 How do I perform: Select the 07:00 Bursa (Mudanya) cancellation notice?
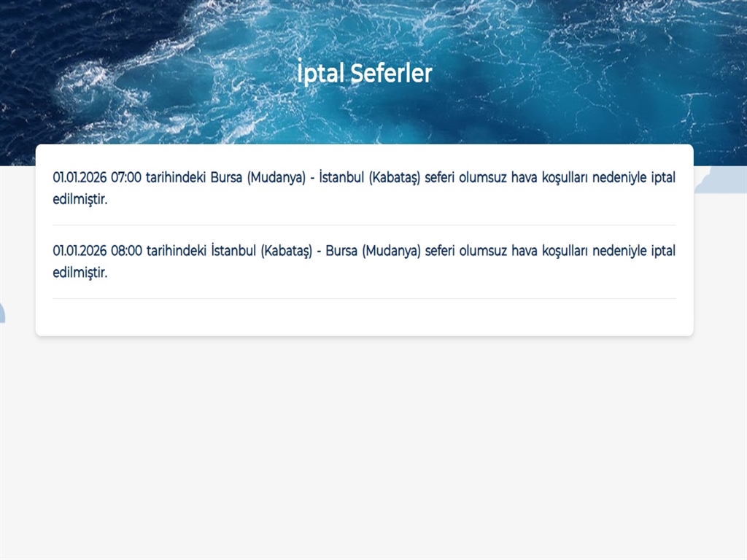click(x=364, y=187)
